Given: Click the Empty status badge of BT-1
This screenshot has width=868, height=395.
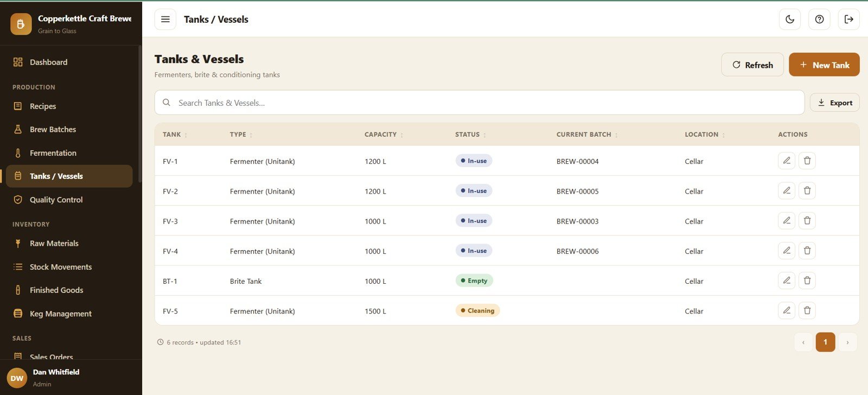Looking at the screenshot, I should pos(474,281).
